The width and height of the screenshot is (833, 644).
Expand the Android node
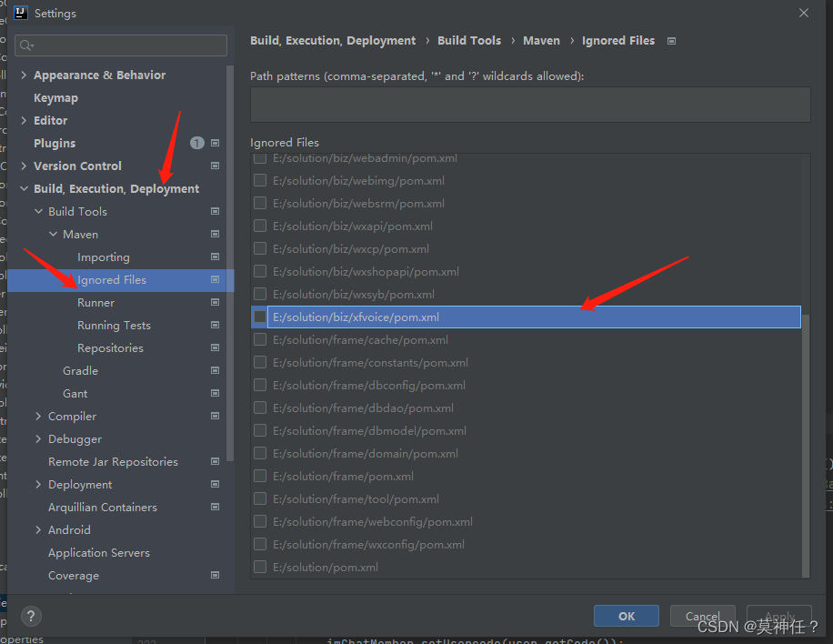coord(38,529)
